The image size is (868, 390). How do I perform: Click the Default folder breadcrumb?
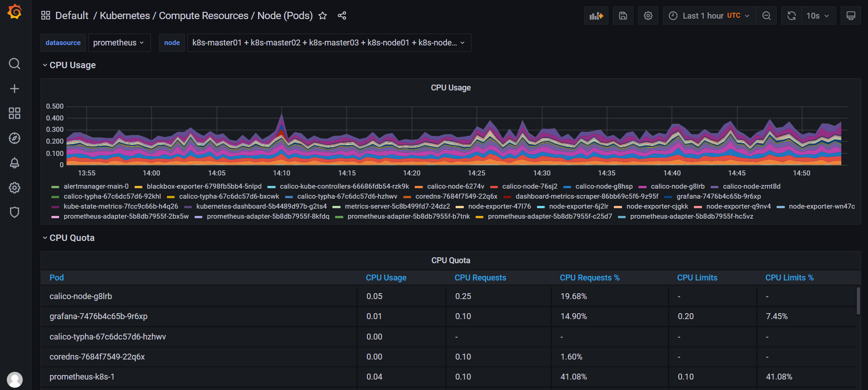click(x=72, y=15)
